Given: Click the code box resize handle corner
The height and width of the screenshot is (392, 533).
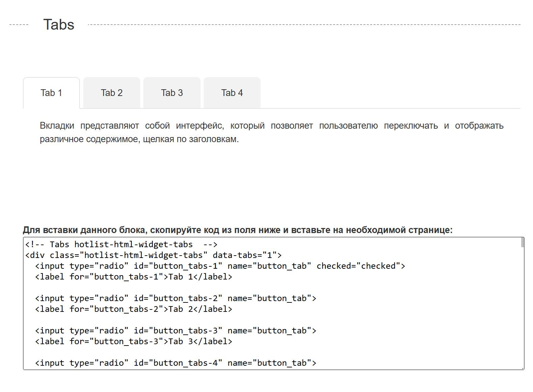Looking at the screenshot, I should 523,368.
